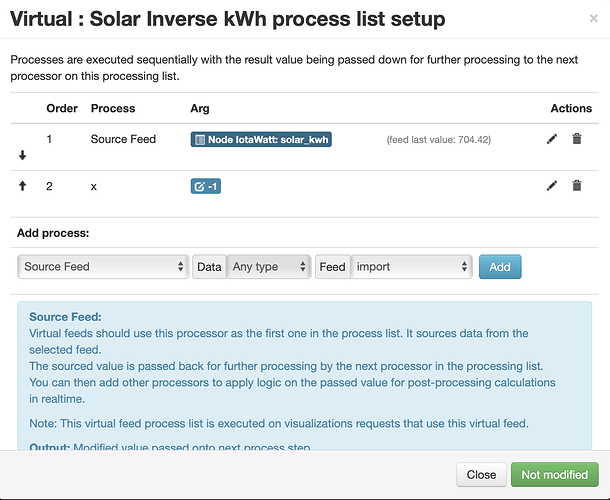Edit the x multiplier process row
The image size is (610, 500).
point(552,186)
